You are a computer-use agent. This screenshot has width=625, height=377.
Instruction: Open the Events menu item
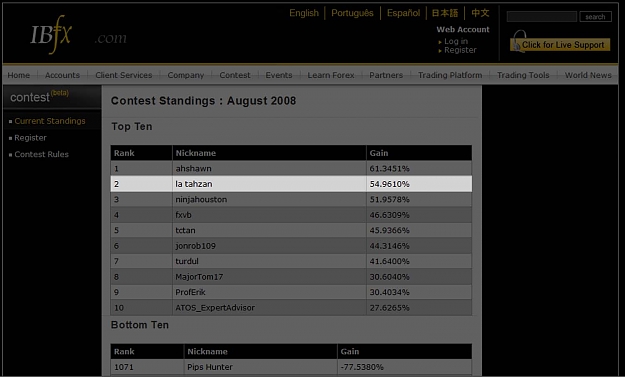coord(279,75)
